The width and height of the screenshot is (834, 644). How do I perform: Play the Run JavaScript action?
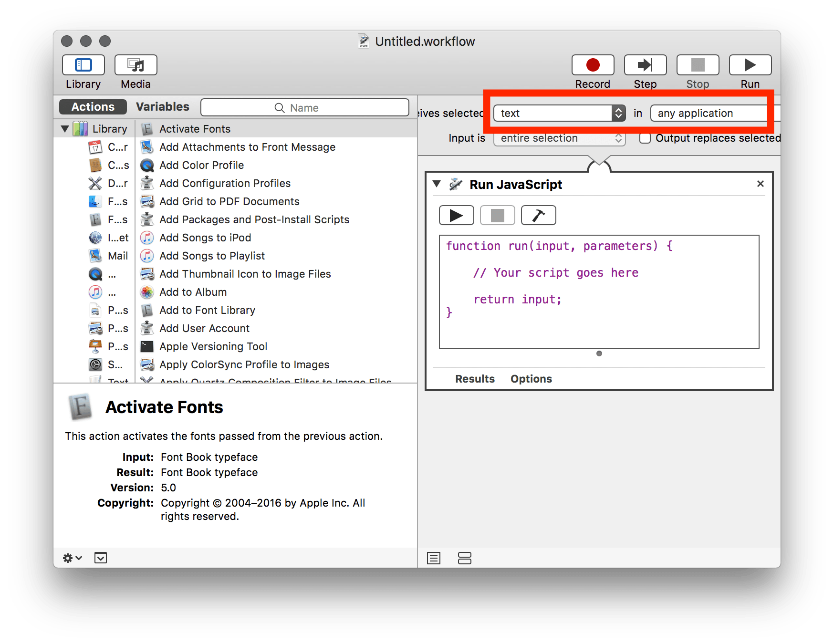tap(456, 216)
